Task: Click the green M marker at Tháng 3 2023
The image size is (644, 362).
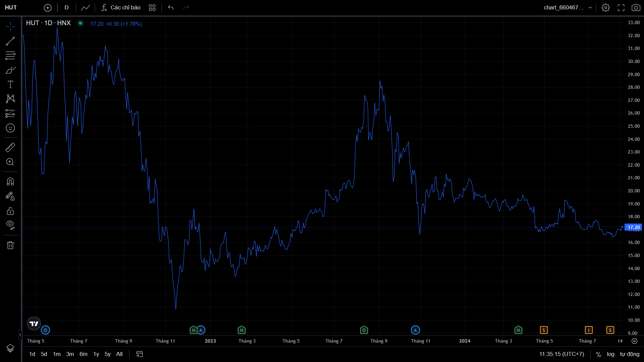Action: click(242, 330)
